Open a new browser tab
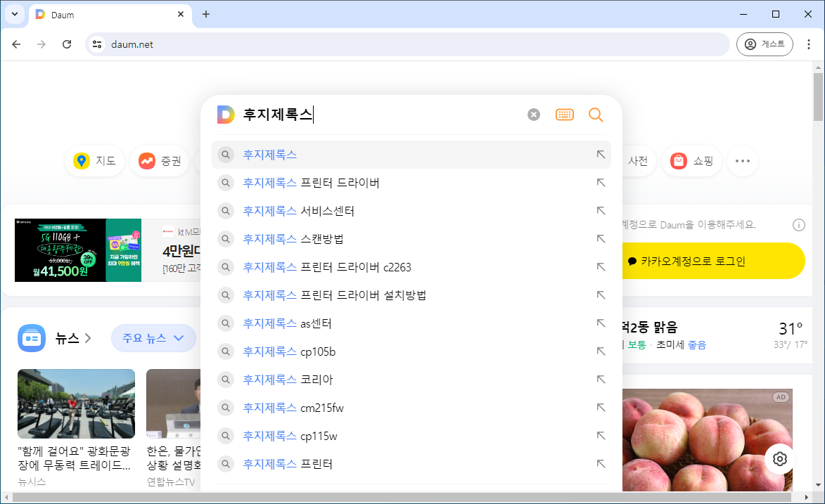825x504 pixels. click(x=206, y=14)
